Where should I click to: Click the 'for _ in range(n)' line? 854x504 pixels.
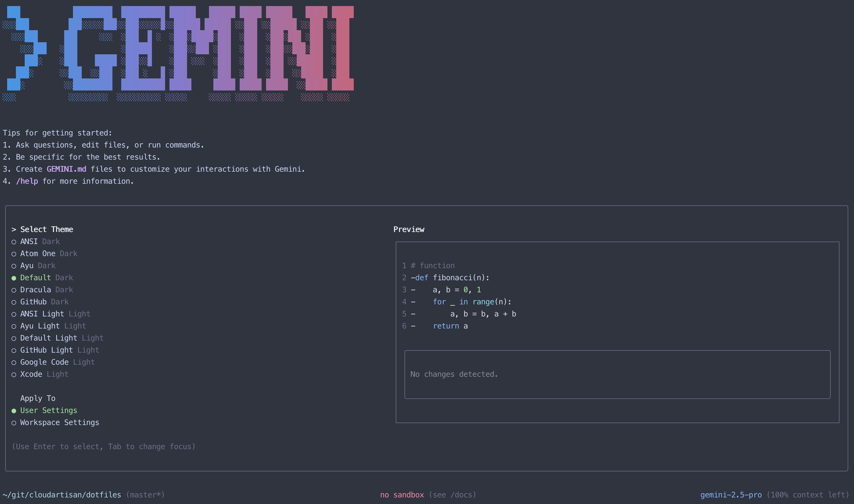click(x=457, y=302)
